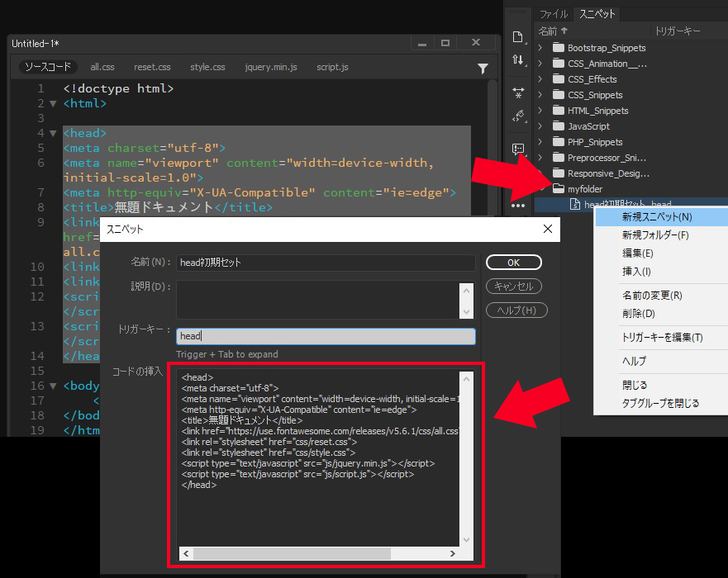Viewport: 728px width, 578px height.
Task: Maximize the Untitled-1 document window
Action: tap(445, 43)
